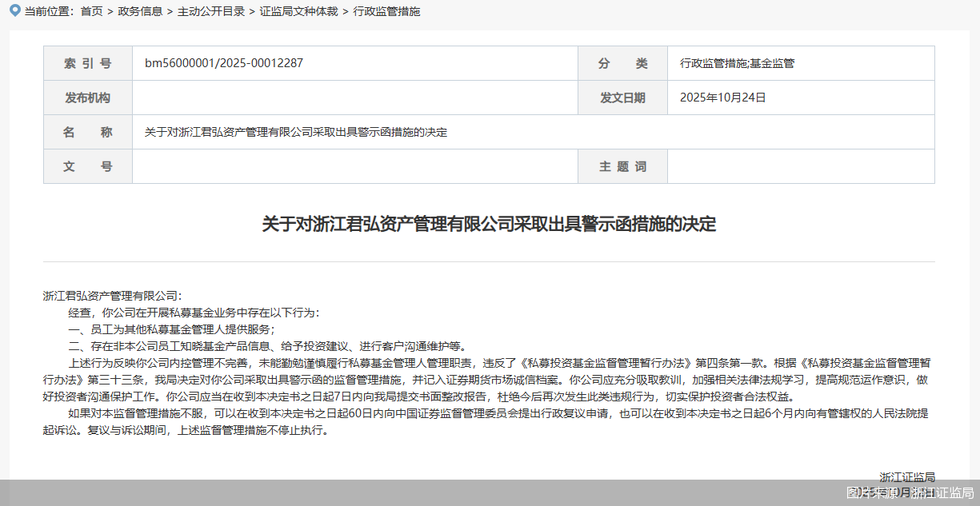Click the 分类 label cell

coord(622,63)
